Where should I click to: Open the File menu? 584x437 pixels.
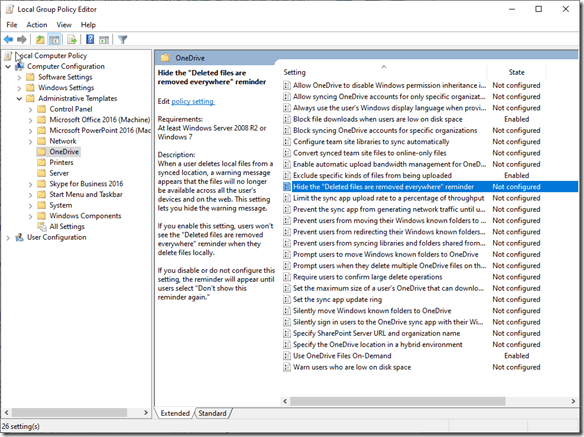coord(12,25)
